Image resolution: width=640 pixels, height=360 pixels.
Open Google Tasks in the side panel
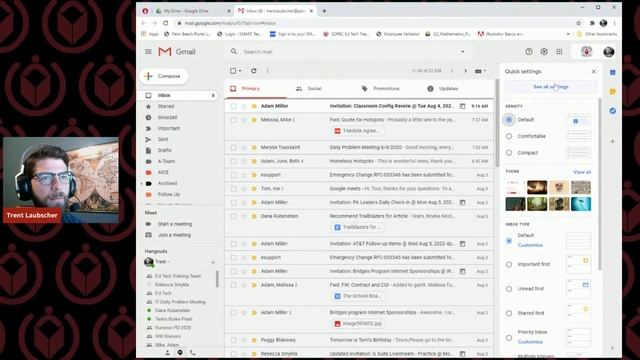613,111
